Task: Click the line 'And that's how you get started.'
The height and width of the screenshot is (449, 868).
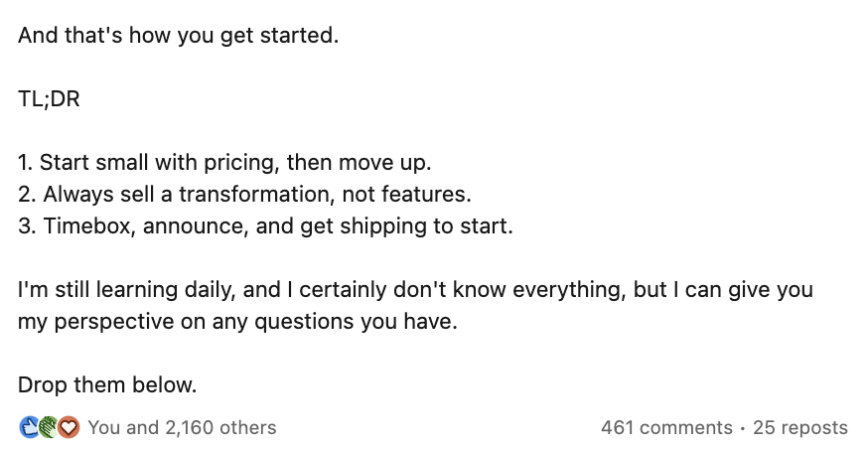Action: click(178, 37)
